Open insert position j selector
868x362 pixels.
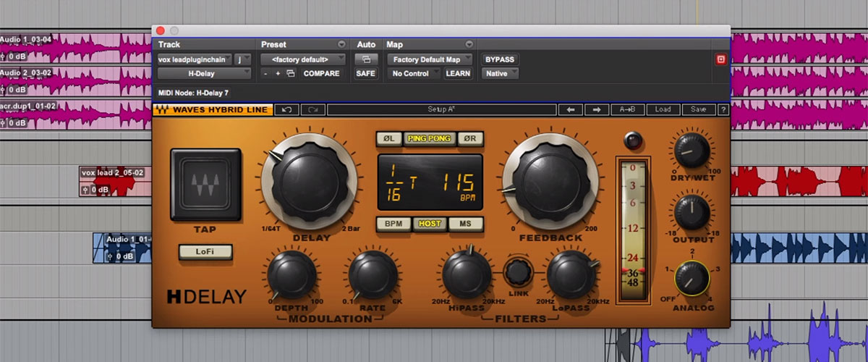point(244,59)
